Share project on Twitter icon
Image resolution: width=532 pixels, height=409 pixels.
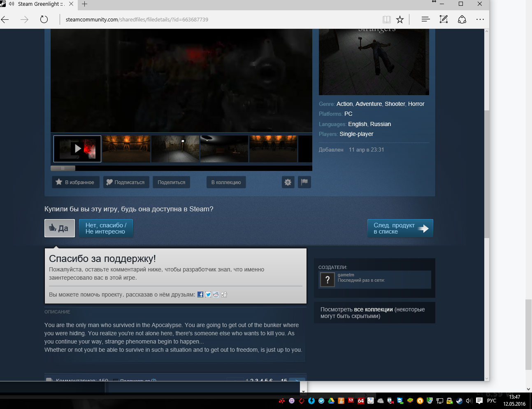[x=208, y=294]
